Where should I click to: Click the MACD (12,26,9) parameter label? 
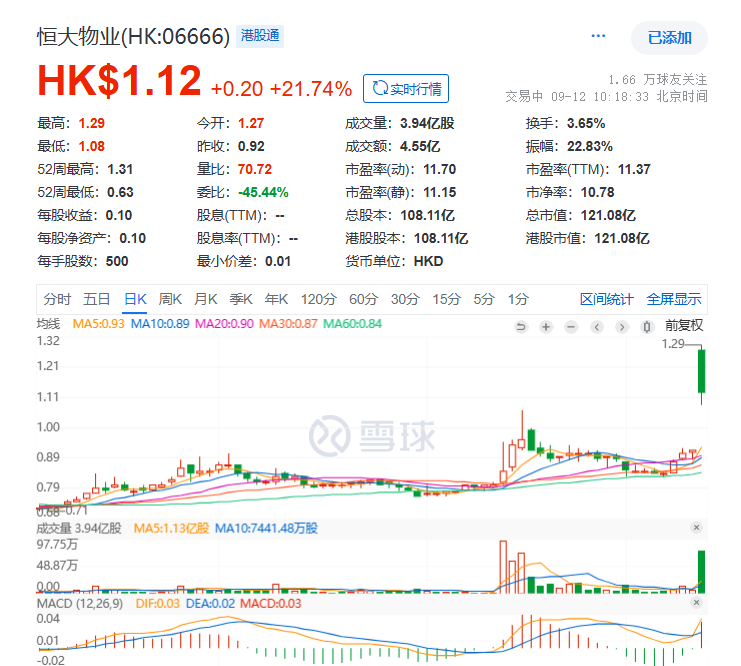pyautogui.click(x=80, y=604)
